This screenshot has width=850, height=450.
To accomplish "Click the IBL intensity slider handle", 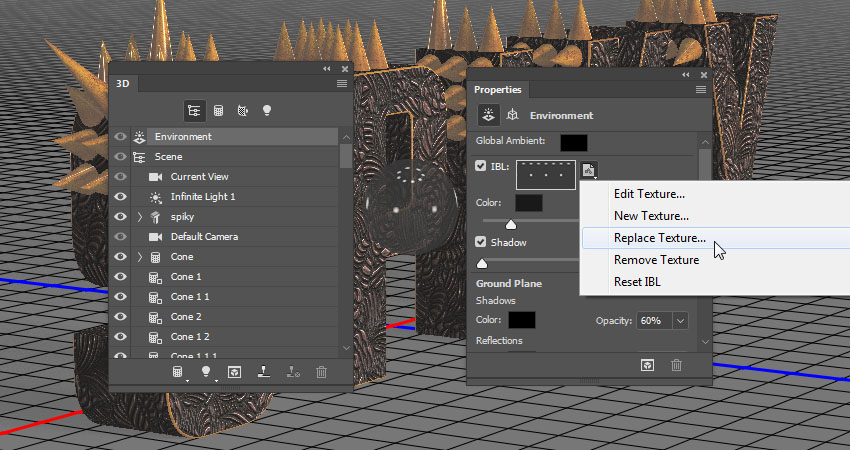I will point(511,224).
